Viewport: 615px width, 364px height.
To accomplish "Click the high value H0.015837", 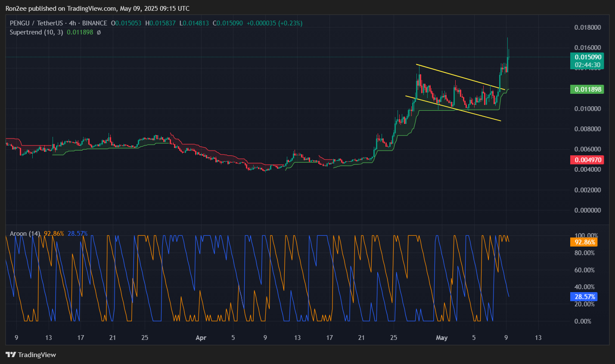I will (160, 23).
